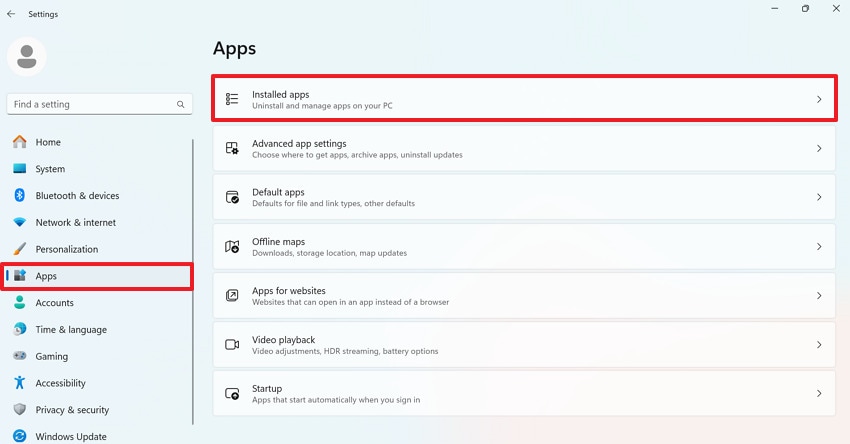Minimize the Settings window
Viewport: 850px width, 444px height.
coord(775,9)
